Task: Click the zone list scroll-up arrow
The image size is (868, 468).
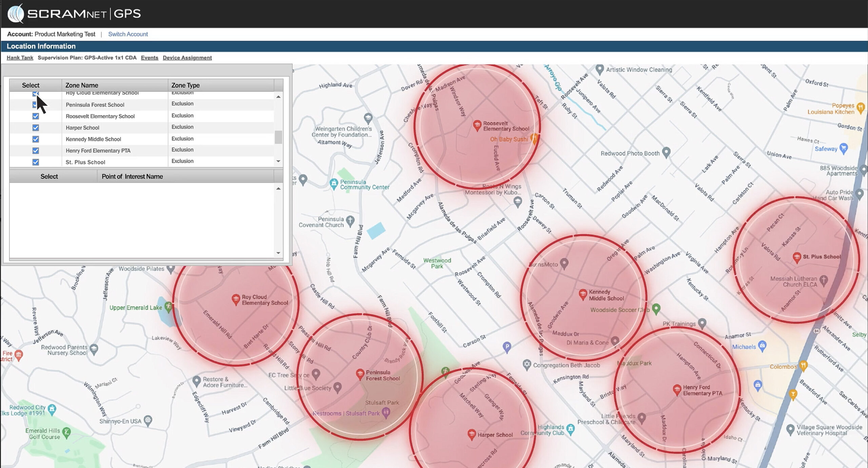Action: point(278,97)
